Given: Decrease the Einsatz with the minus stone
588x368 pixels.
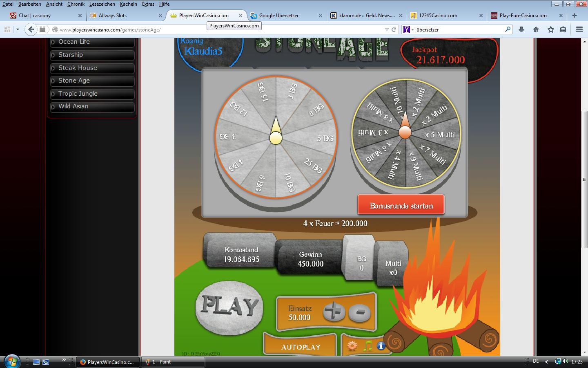Looking at the screenshot, I should coord(360,313).
